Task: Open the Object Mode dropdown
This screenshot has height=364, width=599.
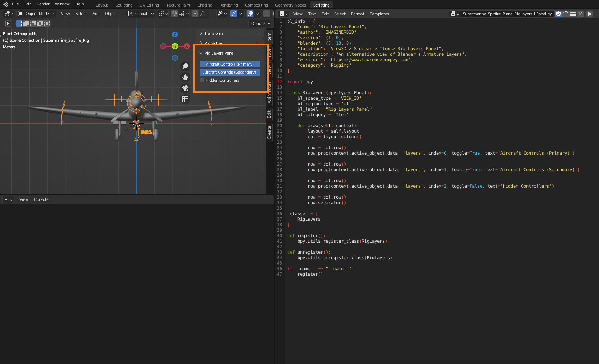Action: [37, 14]
